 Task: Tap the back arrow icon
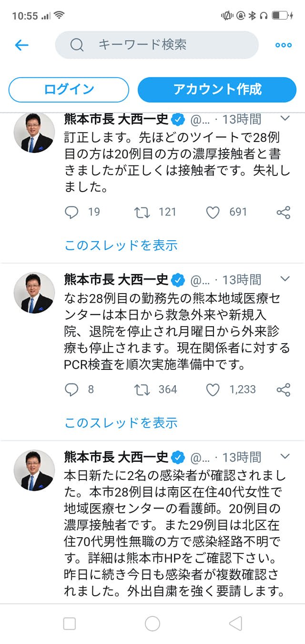coord(22,45)
